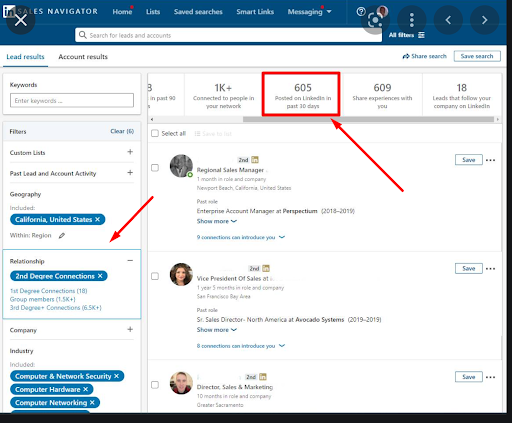
Task: Click the search magnifier icon
Action: coord(83,35)
